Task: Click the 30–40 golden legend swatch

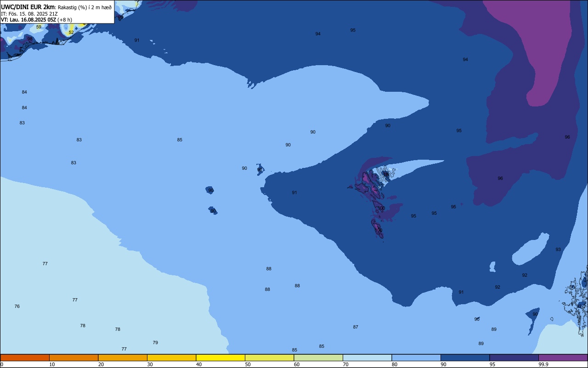Action: tap(171, 357)
